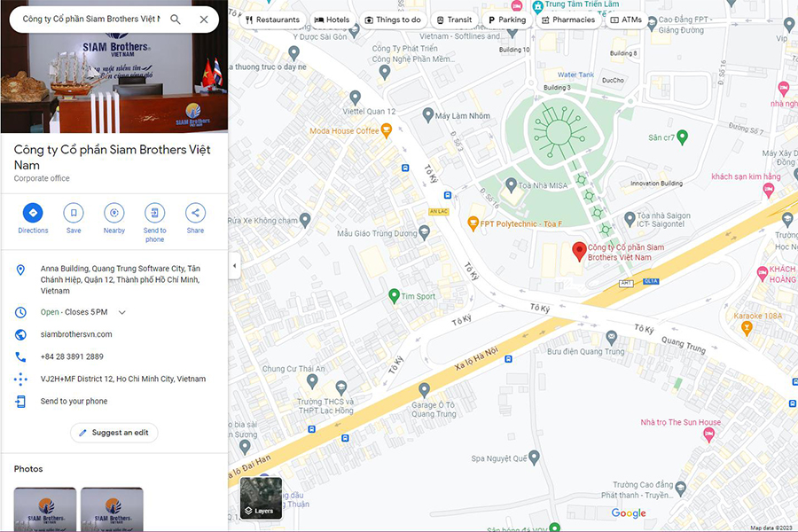Show ATMs on the map

tap(626, 20)
